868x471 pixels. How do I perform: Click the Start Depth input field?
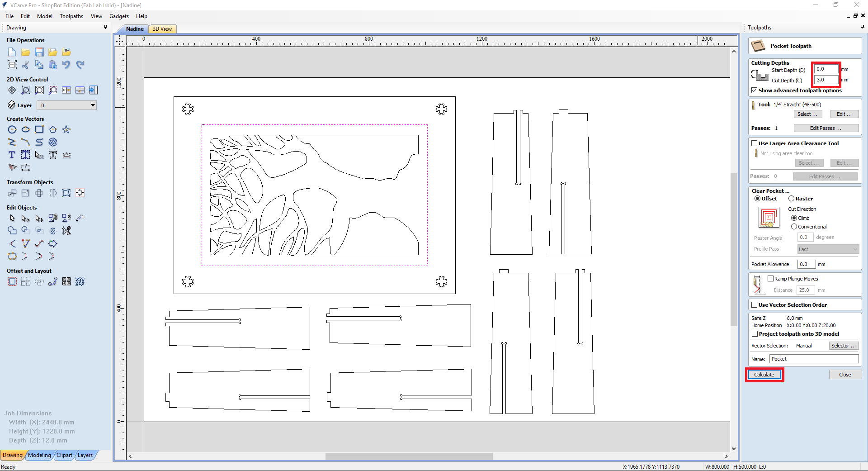826,69
